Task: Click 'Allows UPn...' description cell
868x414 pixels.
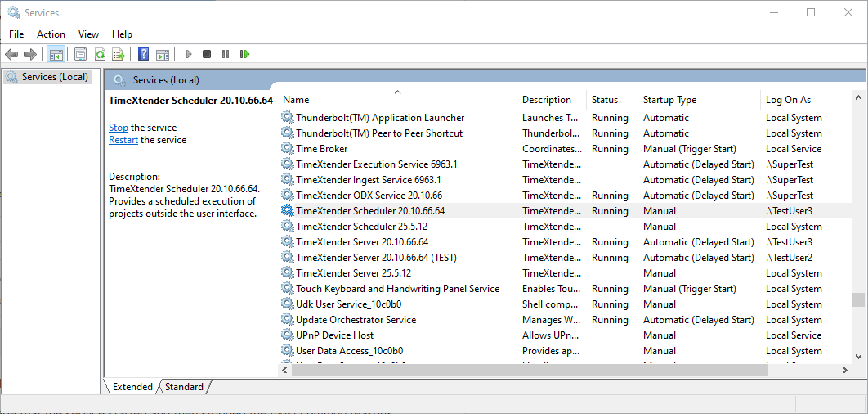Action: point(551,335)
